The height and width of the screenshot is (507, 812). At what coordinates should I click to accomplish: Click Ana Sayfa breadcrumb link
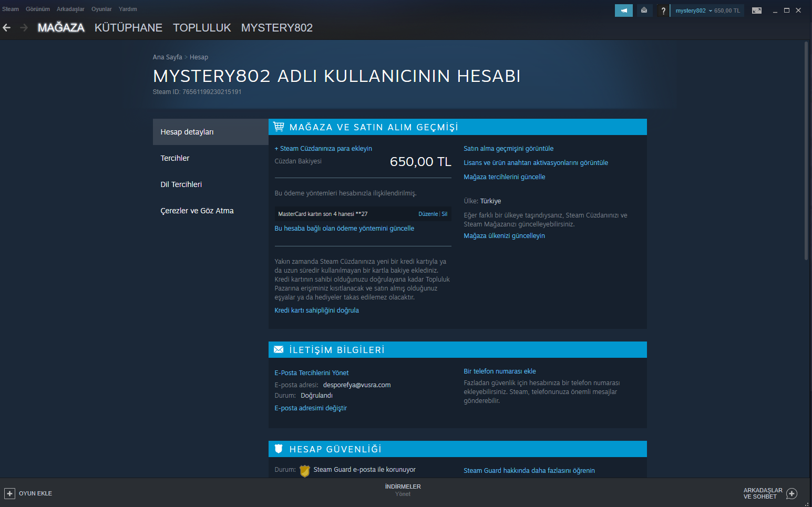point(168,57)
